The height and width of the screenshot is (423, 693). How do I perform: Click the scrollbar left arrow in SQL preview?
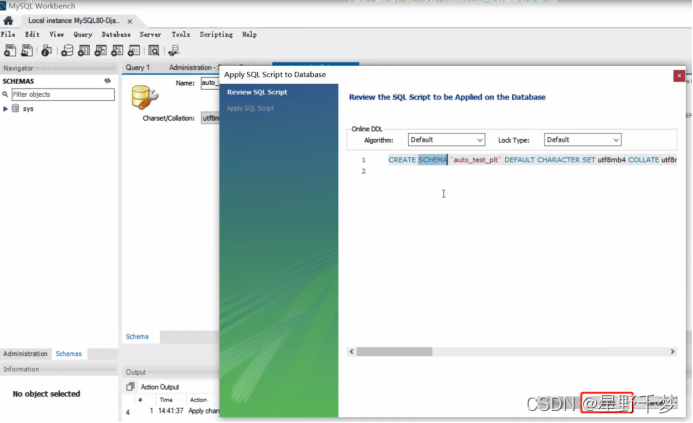(352, 351)
